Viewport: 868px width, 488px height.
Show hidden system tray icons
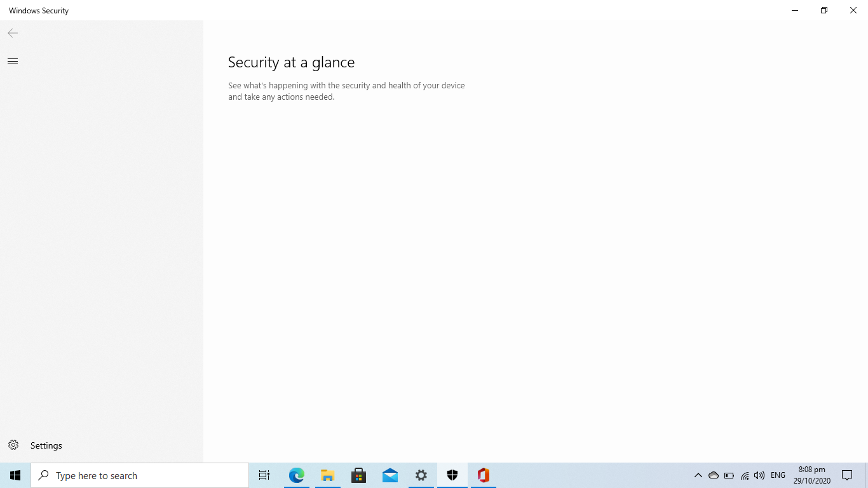click(x=698, y=475)
